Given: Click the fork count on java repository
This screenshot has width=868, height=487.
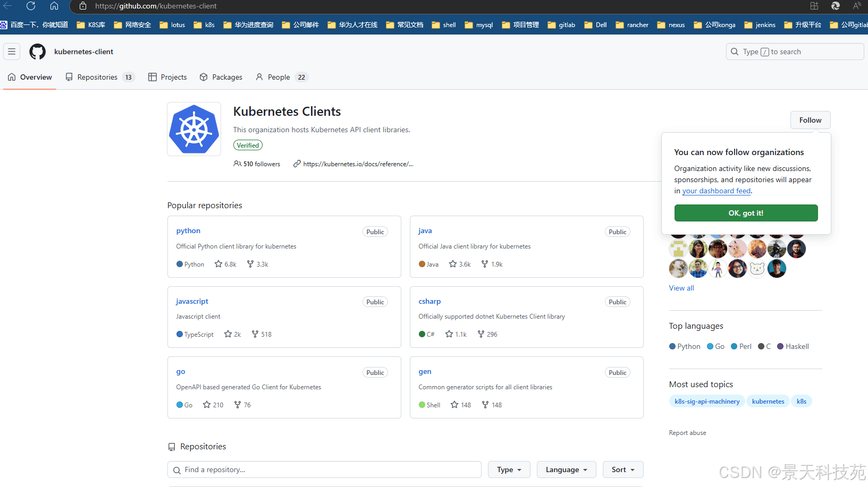Looking at the screenshot, I should click(492, 264).
